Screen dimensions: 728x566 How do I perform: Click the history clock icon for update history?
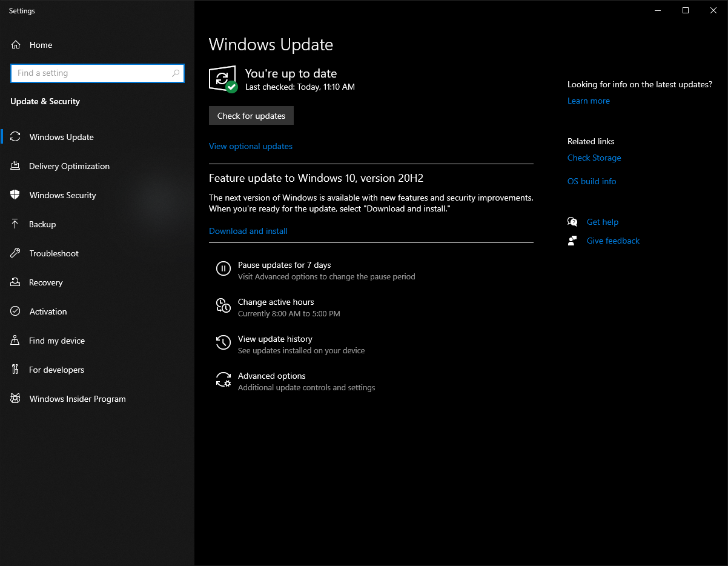click(223, 342)
